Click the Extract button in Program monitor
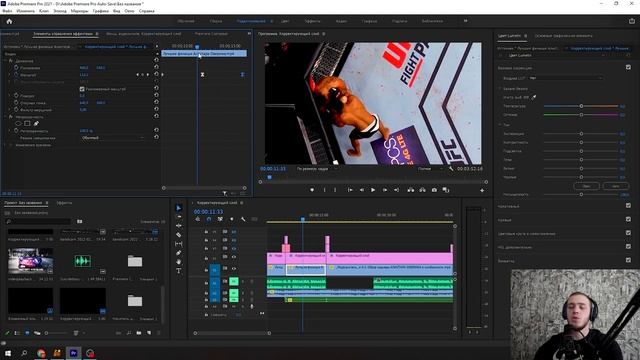This screenshot has width=640, height=360. pos(422,190)
